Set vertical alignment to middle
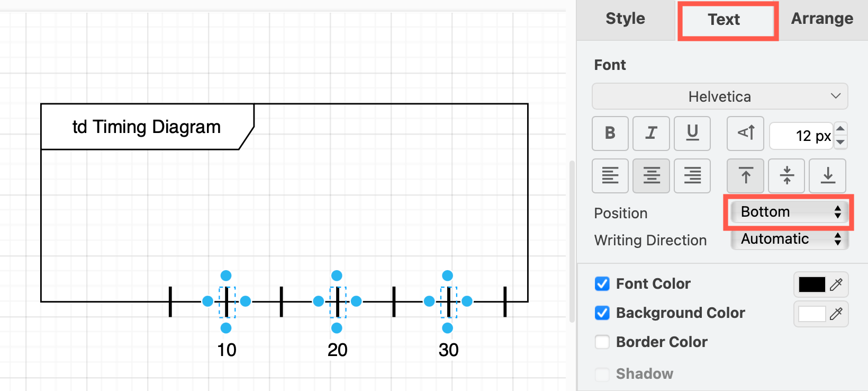 click(x=786, y=176)
